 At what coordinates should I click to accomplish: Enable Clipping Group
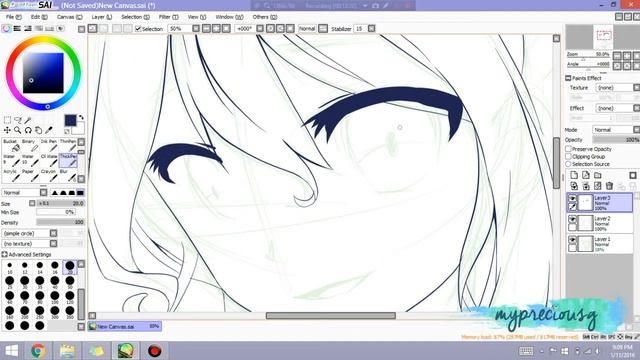[x=568, y=156]
